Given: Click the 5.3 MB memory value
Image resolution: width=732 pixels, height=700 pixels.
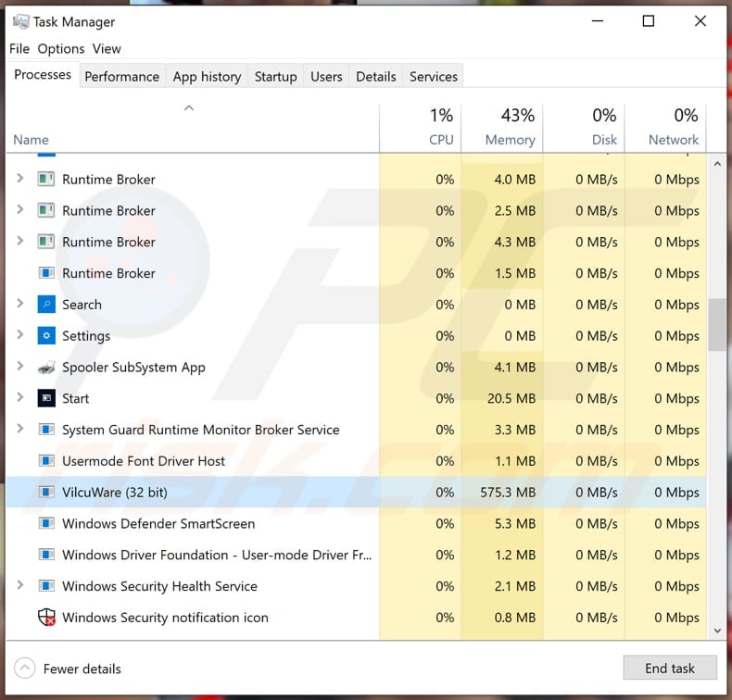Looking at the screenshot, I should point(515,524).
